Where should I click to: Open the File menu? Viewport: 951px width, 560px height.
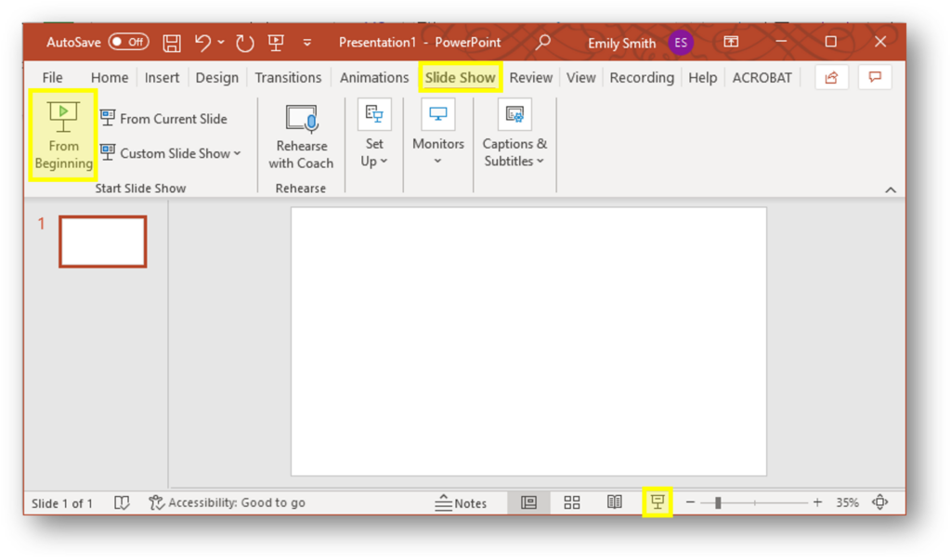click(53, 78)
